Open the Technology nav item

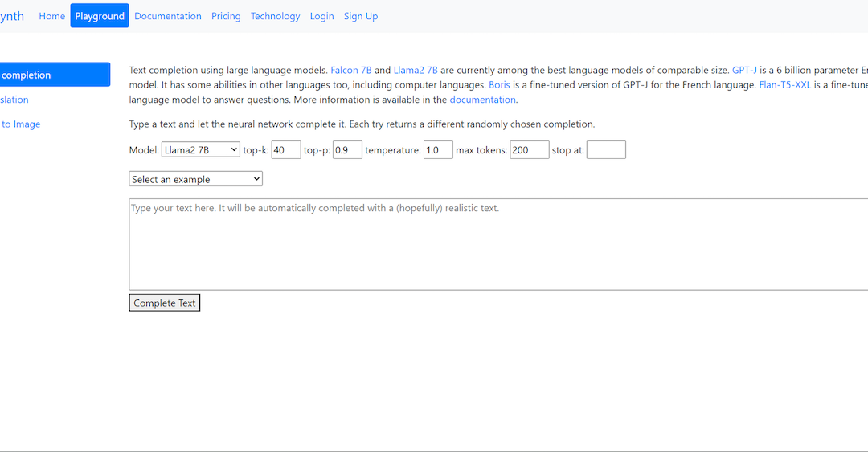pos(275,16)
